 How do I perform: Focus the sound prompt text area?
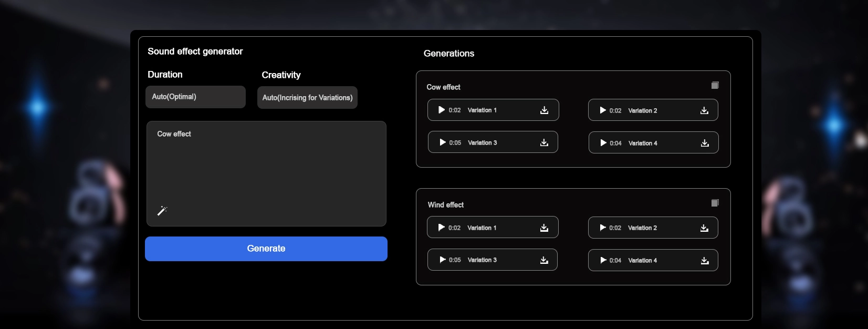[x=266, y=168]
